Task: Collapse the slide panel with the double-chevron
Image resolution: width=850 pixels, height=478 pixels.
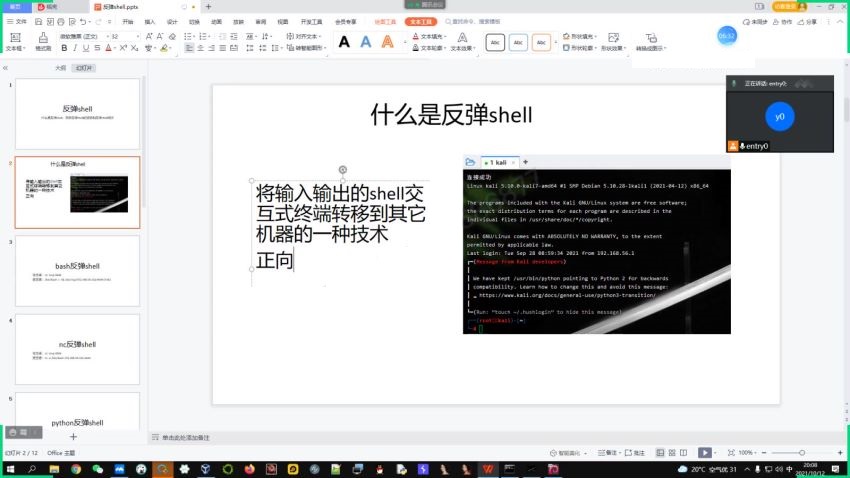Action: click(5, 68)
